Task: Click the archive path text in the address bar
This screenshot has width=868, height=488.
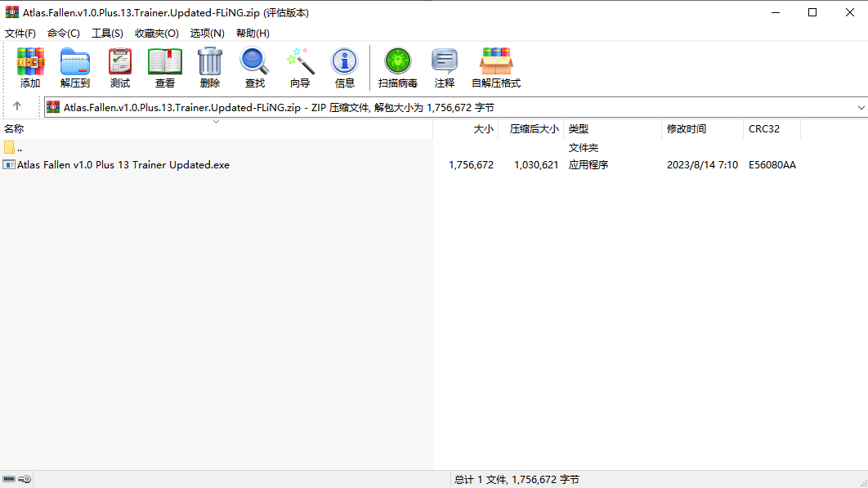Action: [279, 107]
